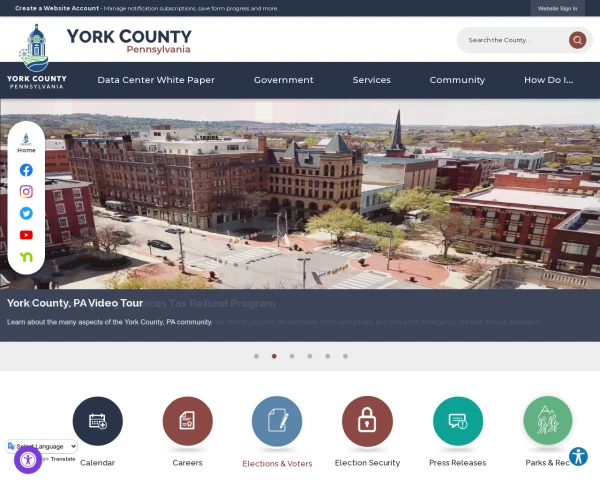Select the first slideshow dot

[256, 356]
